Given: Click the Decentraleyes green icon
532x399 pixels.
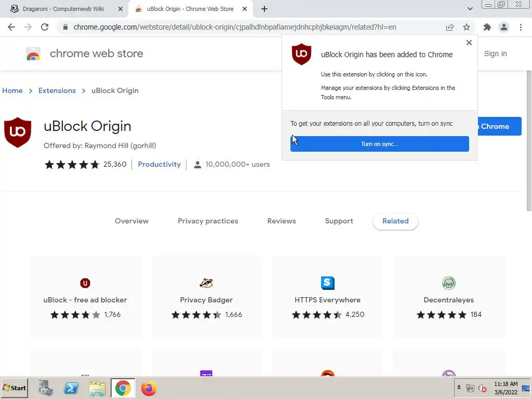Looking at the screenshot, I should click(448, 283).
